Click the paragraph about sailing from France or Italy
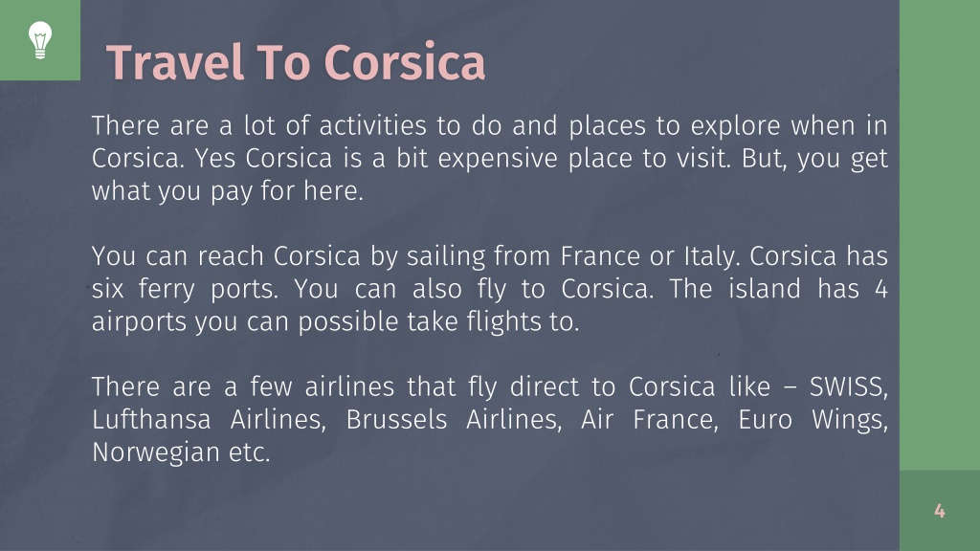This screenshot has height=551, width=980. [489, 289]
